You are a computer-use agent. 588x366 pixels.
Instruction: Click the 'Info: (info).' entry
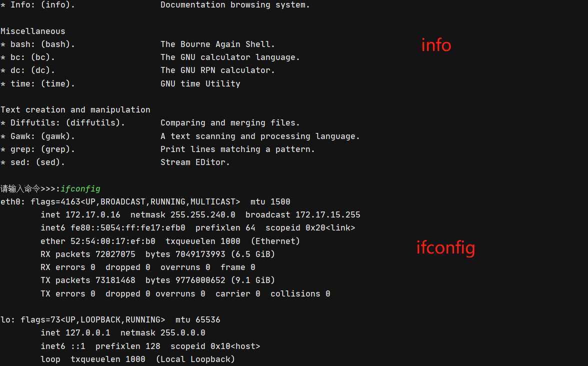(42, 5)
